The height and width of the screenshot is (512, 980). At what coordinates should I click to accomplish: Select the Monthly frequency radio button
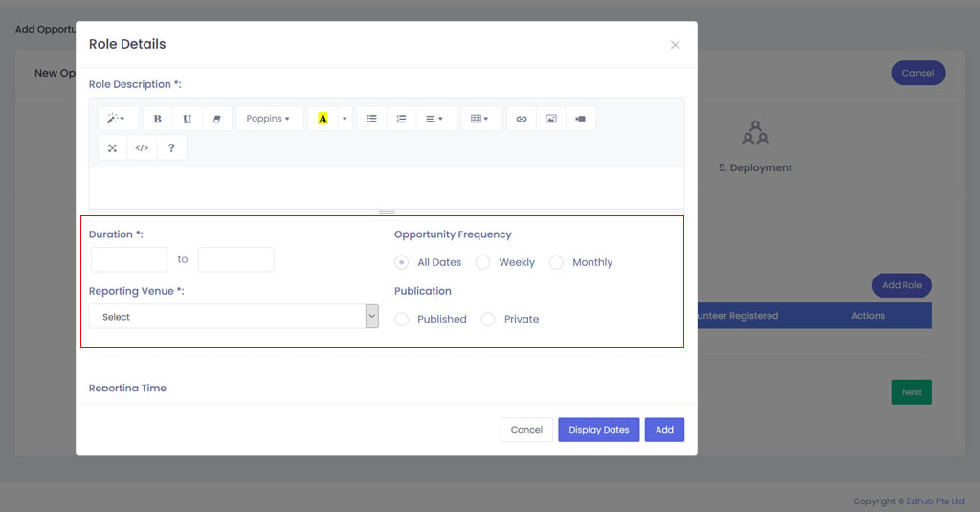[557, 262]
